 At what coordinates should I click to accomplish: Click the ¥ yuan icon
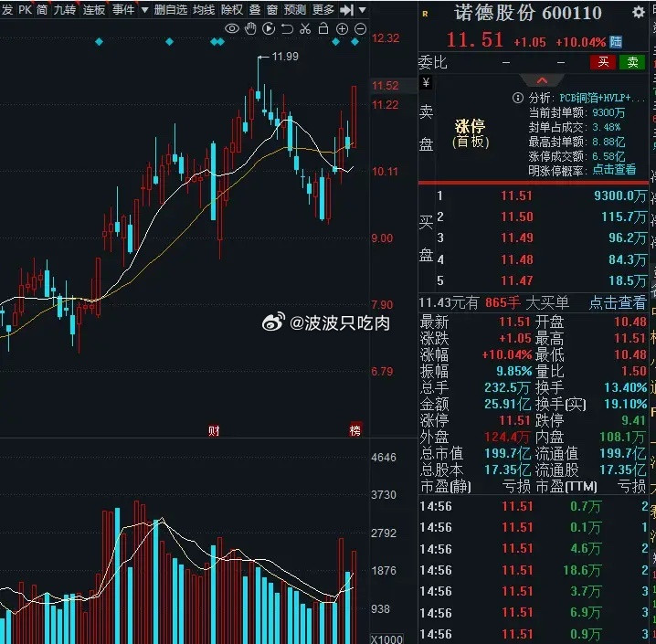coord(426,82)
